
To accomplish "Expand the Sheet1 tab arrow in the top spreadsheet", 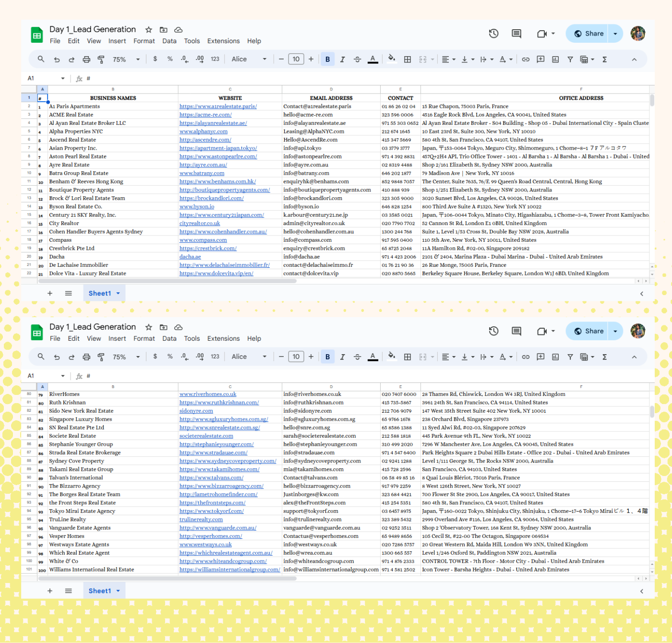I will pos(118,293).
